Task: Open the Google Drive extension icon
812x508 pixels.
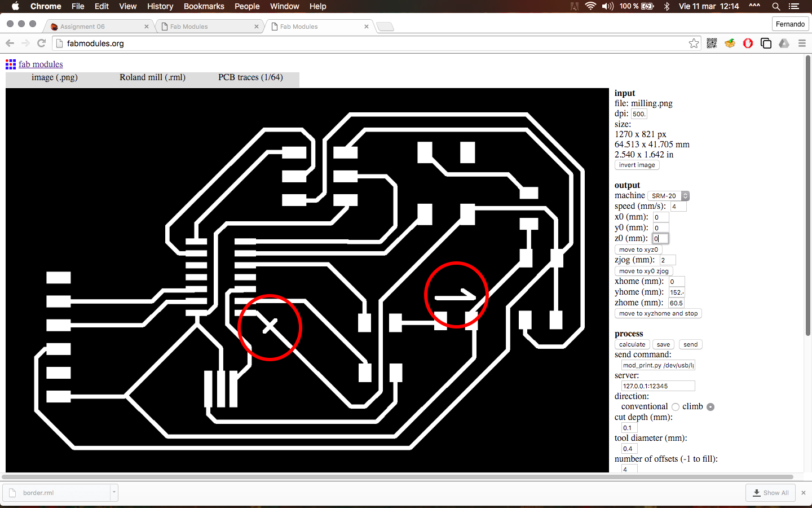Action: (784, 43)
